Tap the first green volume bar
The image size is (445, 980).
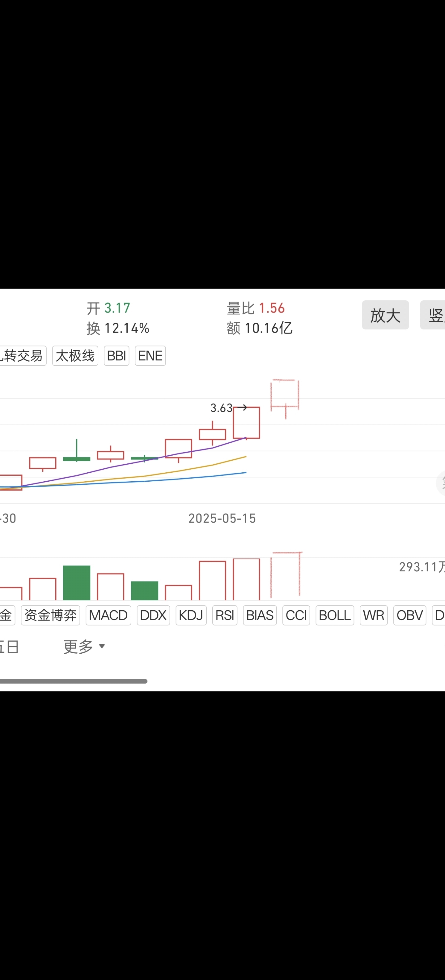(x=77, y=582)
